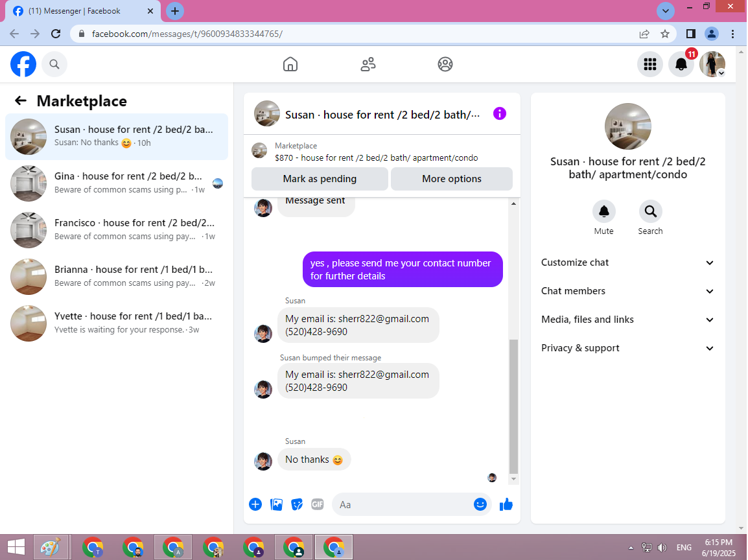Screen dimensions: 748x560
Task: Click Mark as pending button
Action: (x=320, y=179)
